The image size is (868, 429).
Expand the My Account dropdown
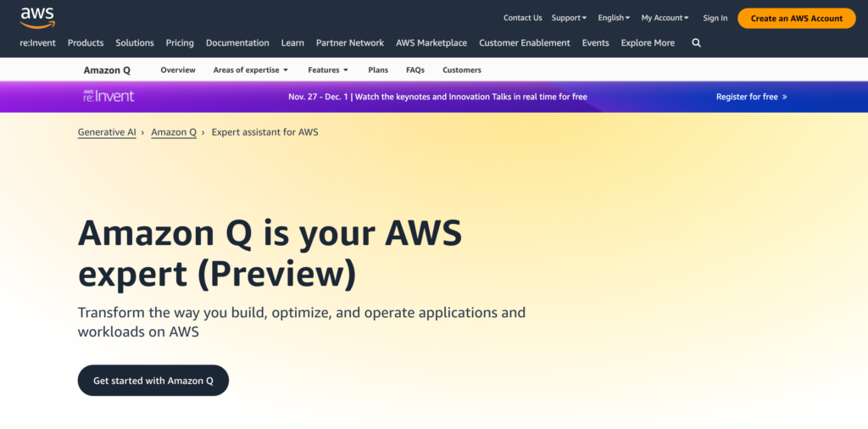(x=665, y=18)
